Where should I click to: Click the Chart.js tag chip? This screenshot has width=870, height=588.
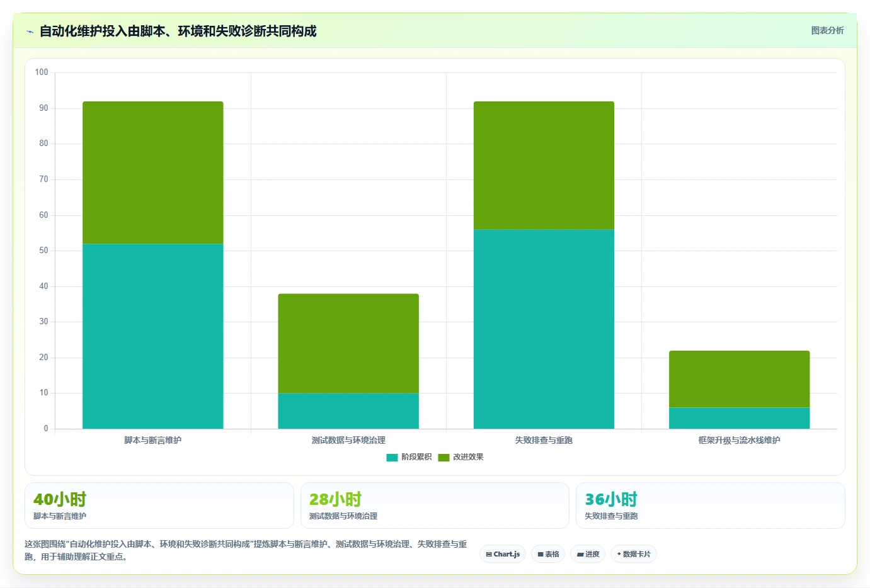(x=503, y=554)
